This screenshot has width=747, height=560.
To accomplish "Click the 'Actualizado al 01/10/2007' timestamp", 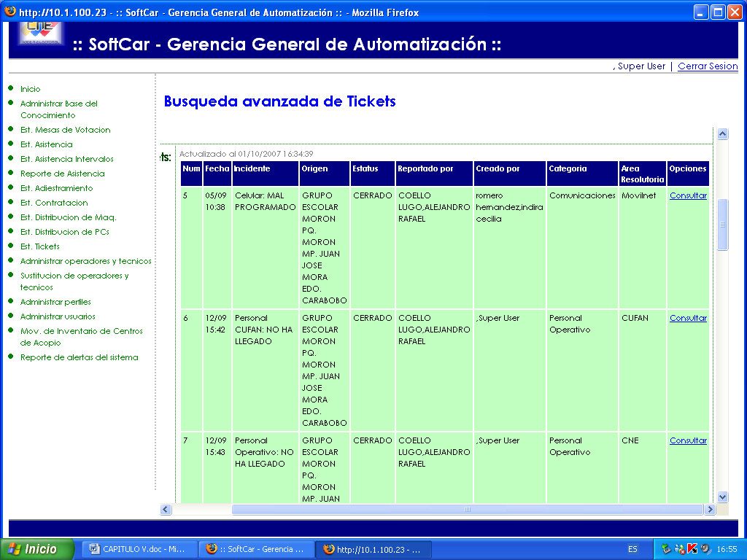I will 246,154.
